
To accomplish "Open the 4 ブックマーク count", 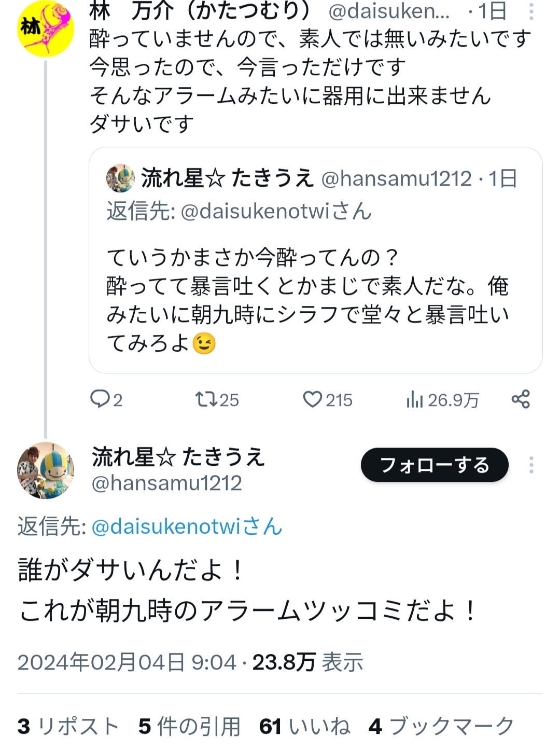I will point(441,727).
